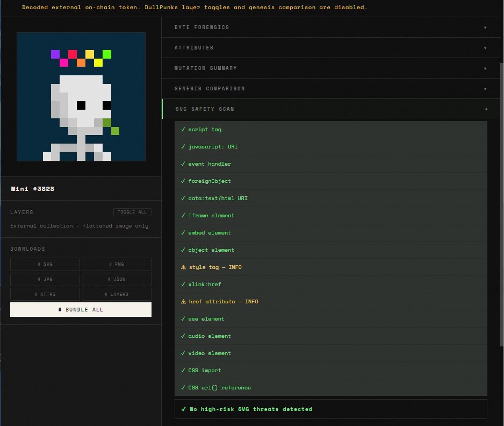
Task: Select the 'iframe element' result text
Action: (x=211, y=216)
